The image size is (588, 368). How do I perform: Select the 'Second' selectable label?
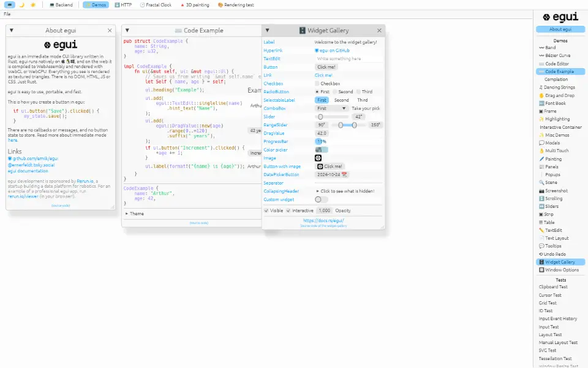pos(341,100)
